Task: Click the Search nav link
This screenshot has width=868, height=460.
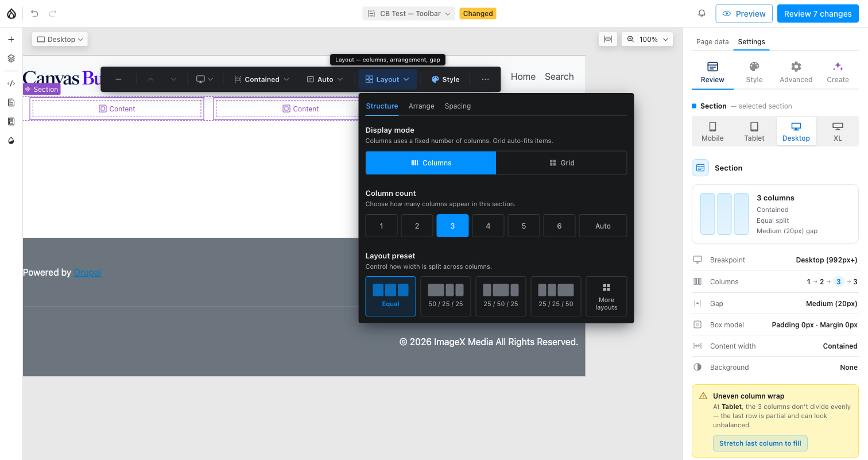Action: click(559, 76)
